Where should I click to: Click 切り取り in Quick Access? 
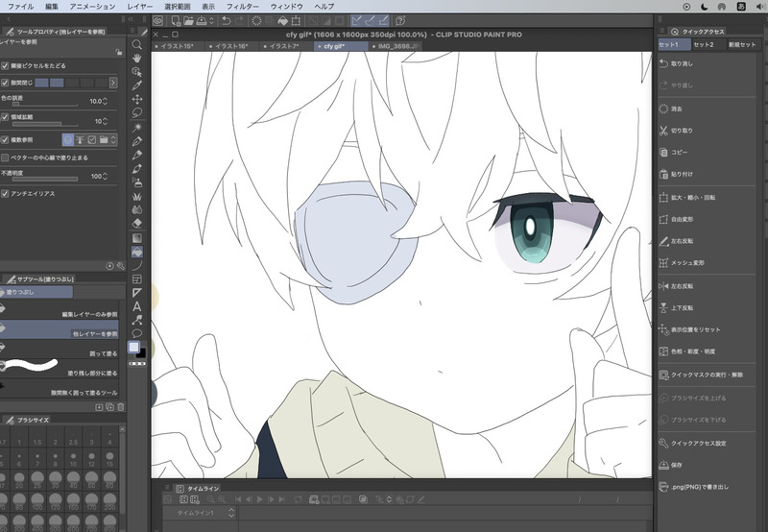[682, 131]
